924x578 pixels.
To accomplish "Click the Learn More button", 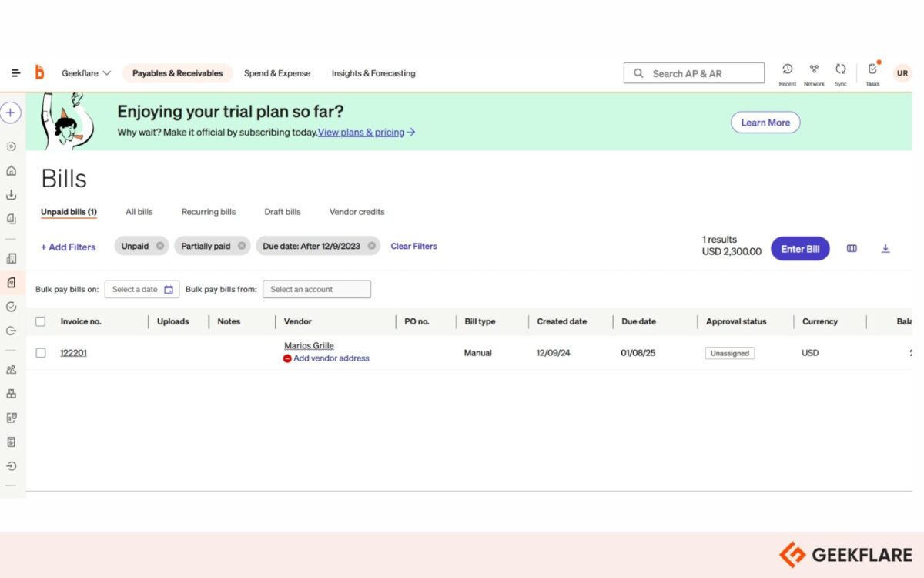I will click(x=765, y=123).
